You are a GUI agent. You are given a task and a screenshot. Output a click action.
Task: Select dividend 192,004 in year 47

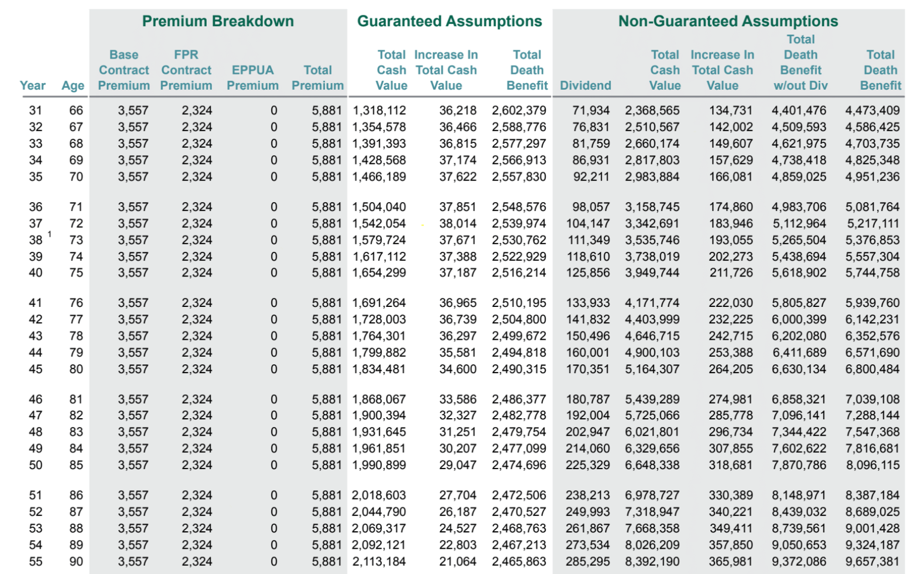click(x=588, y=416)
